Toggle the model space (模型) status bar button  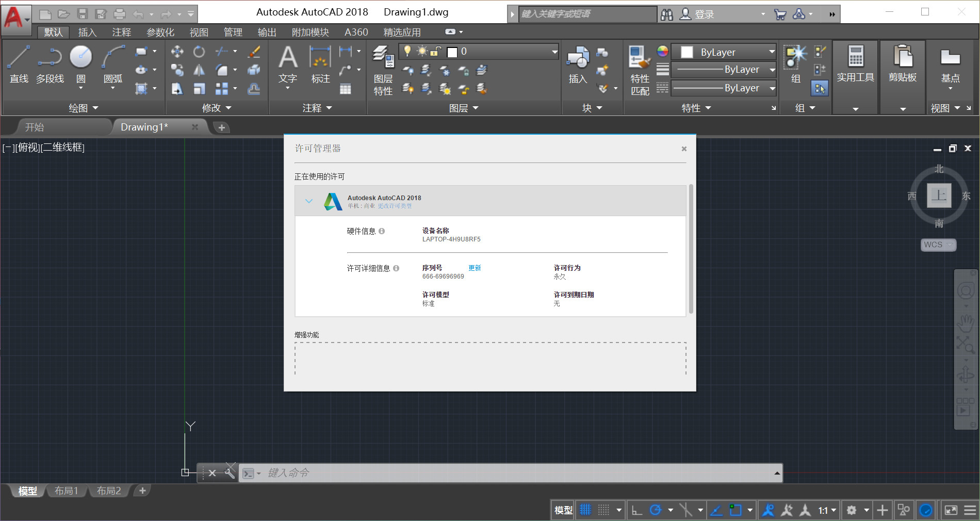tap(563, 510)
